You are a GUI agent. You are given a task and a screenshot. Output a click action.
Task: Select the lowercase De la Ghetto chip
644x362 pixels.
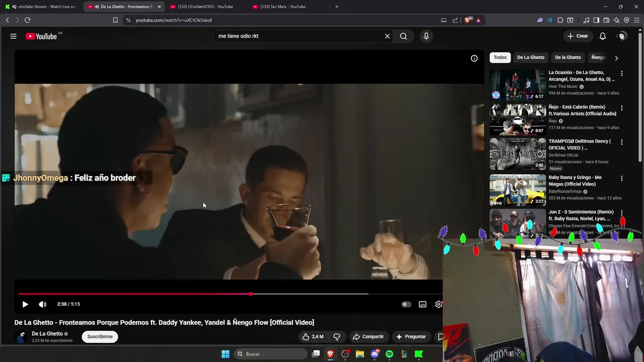(x=568, y=57)
